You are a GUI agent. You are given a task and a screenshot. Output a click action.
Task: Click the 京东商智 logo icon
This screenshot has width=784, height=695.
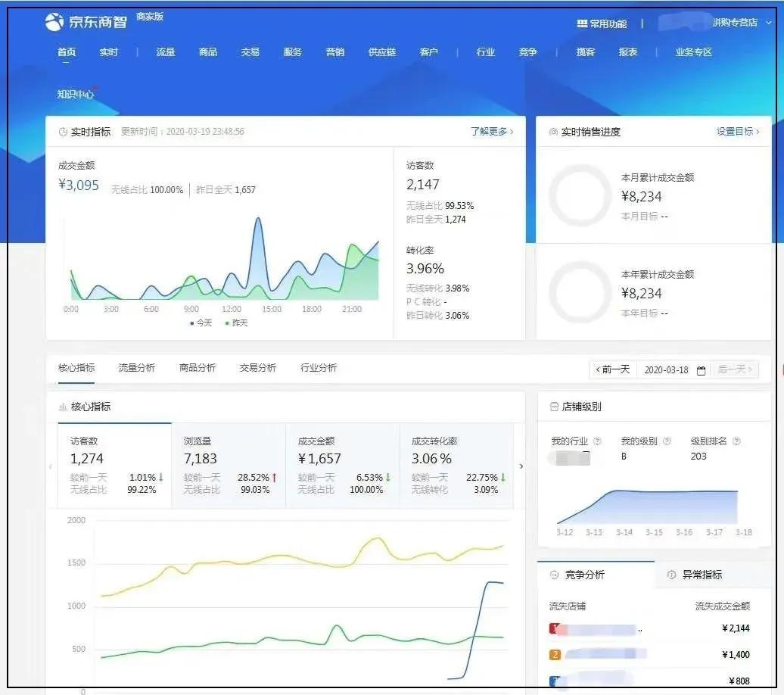pyautogui.click(x=53, y=21)
